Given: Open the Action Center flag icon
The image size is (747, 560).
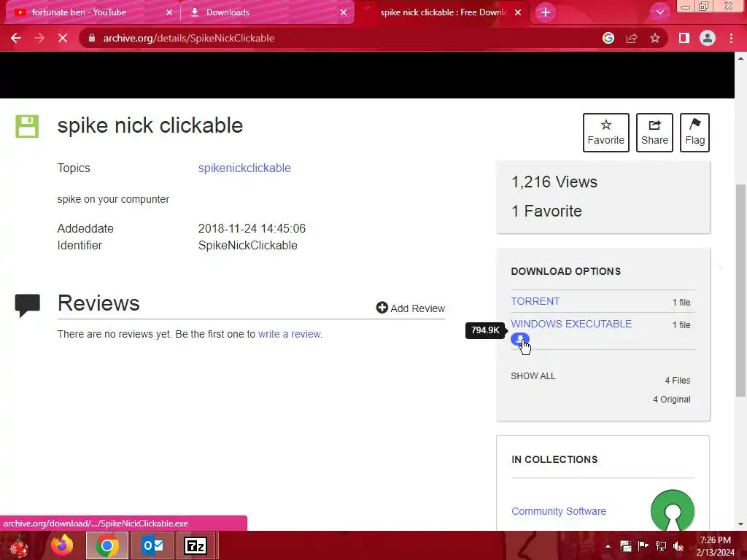Looking at the screenshot, I should [x=643, y=546].
